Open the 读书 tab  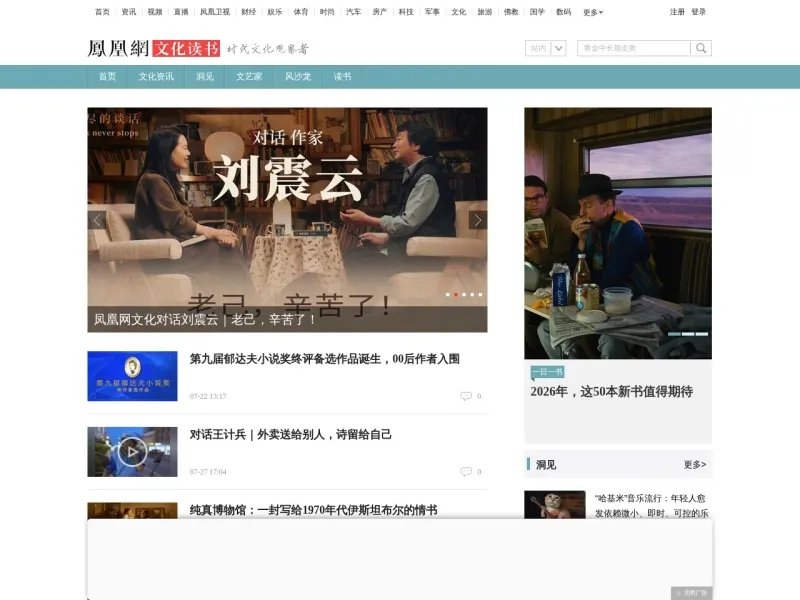tap(342, 77)
